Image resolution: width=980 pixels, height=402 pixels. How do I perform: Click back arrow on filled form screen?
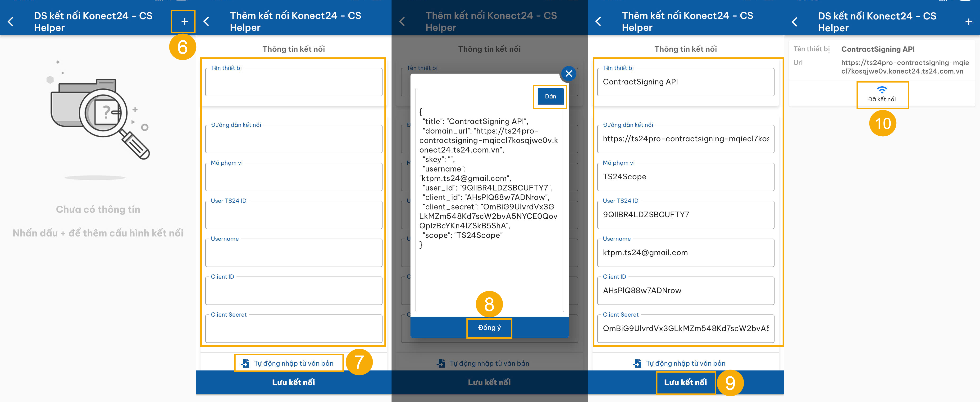(598, 22)
